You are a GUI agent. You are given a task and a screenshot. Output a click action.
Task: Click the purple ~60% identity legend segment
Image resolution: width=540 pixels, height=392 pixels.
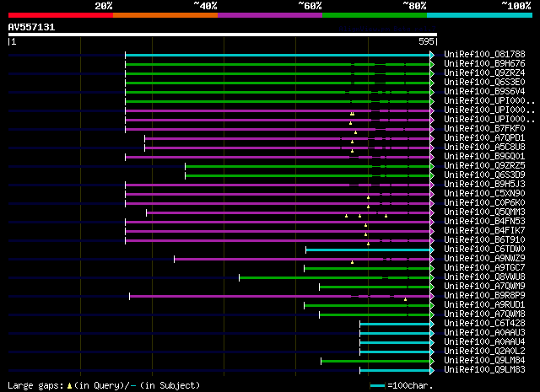tap(270, 15)
